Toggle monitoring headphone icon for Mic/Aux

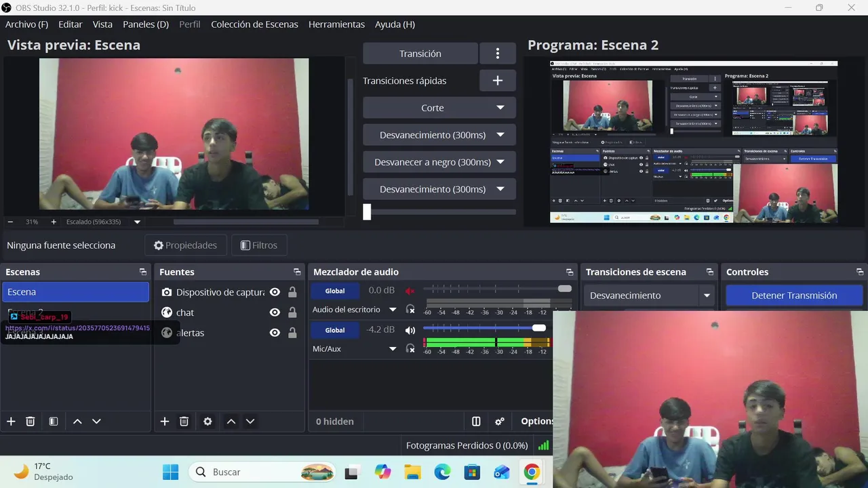[410, 348]
